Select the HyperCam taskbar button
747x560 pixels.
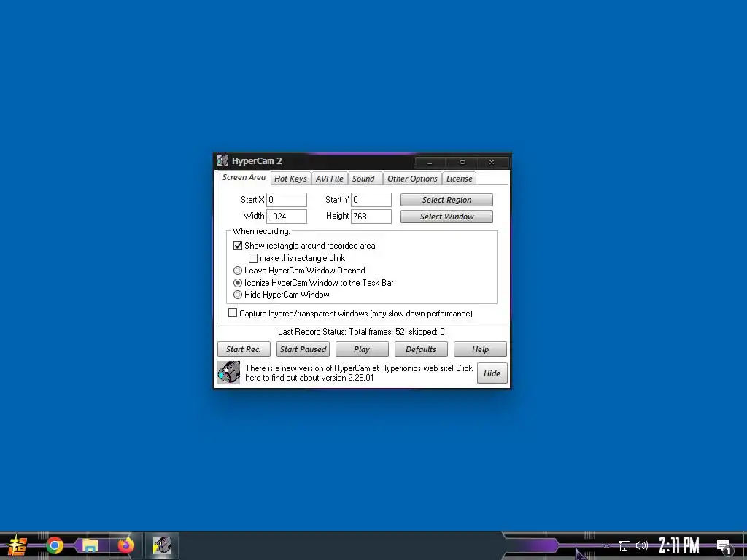click(x=162, y=545)
